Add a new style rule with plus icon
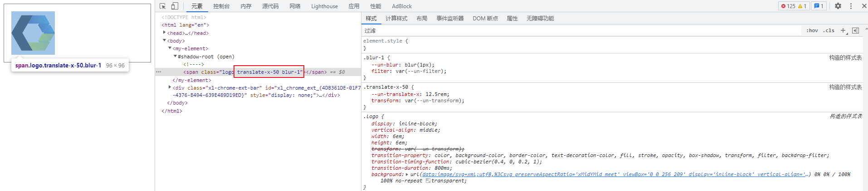 click(843, 30)
